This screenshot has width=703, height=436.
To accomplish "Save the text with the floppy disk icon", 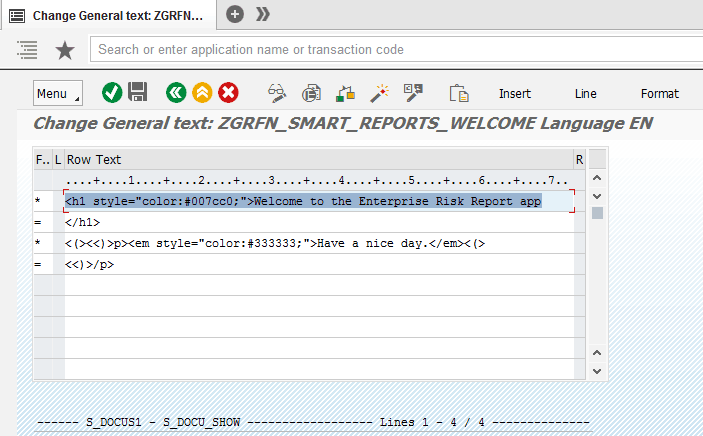I will point(138,93).
